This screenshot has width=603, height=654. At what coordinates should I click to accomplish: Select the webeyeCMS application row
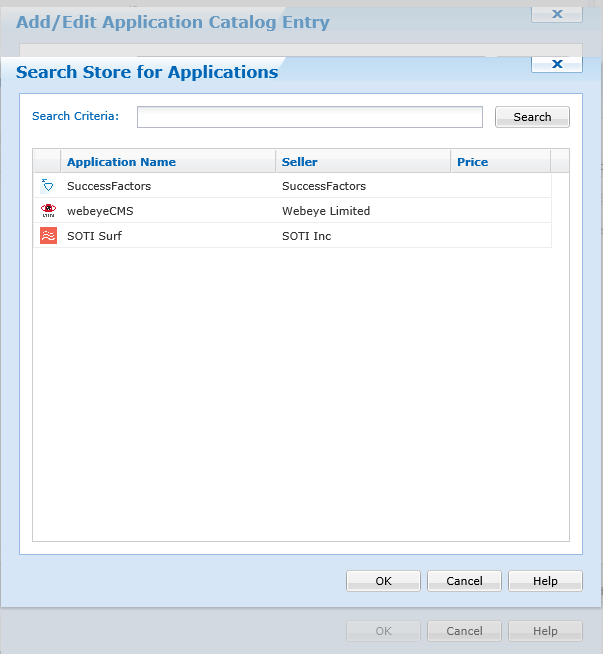100,211
